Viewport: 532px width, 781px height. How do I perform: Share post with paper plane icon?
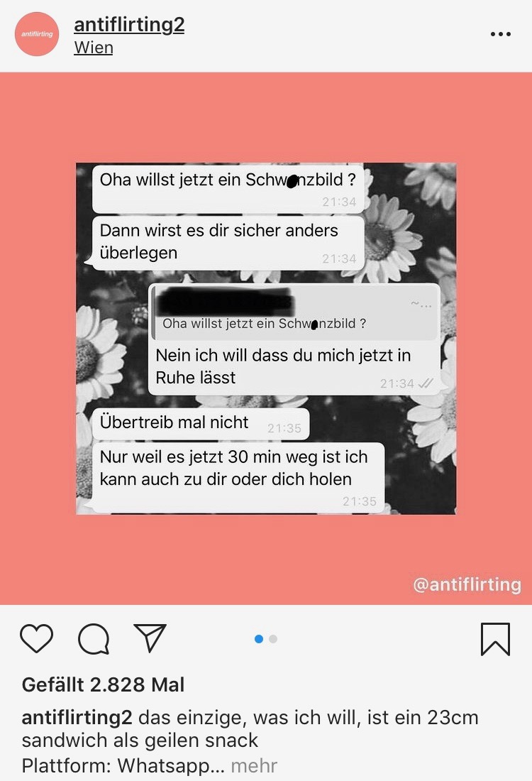click(x=150, y=638)
